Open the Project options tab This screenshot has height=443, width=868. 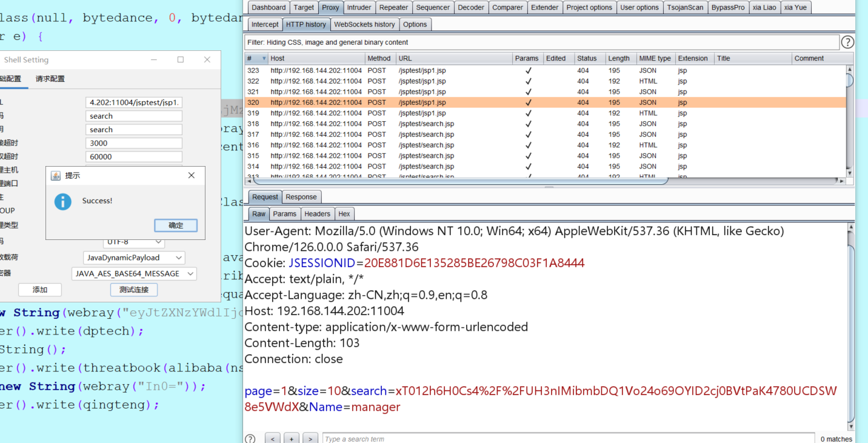(x=589, y=7)
